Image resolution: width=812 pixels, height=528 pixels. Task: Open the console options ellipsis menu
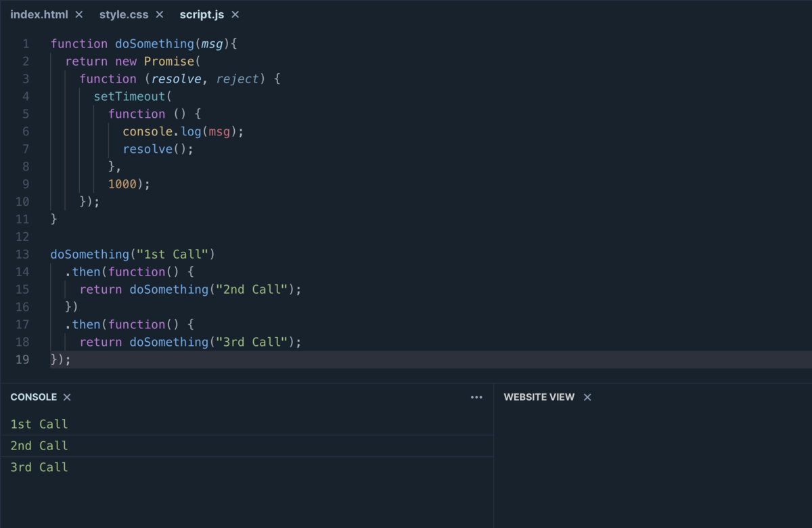tap(476, 397)
